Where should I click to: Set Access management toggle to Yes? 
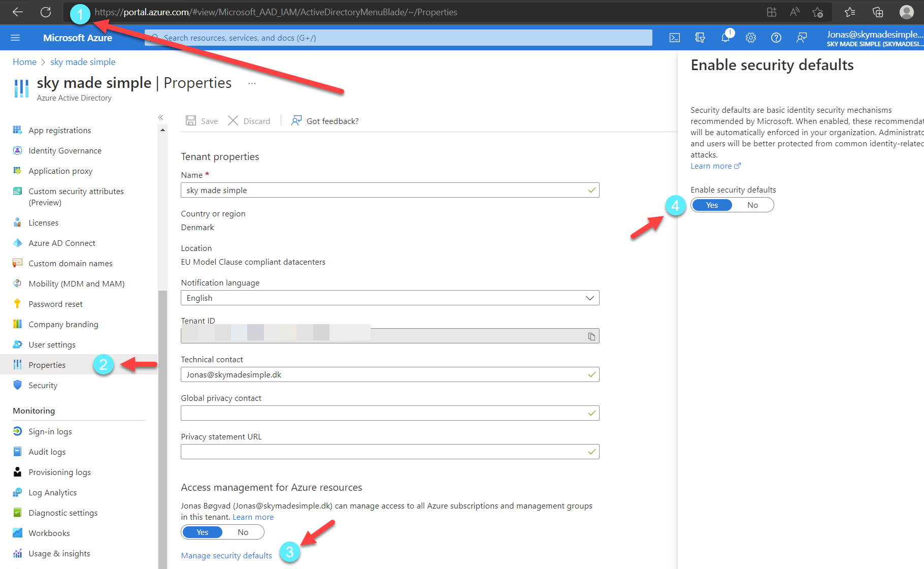tap(203, 532)
